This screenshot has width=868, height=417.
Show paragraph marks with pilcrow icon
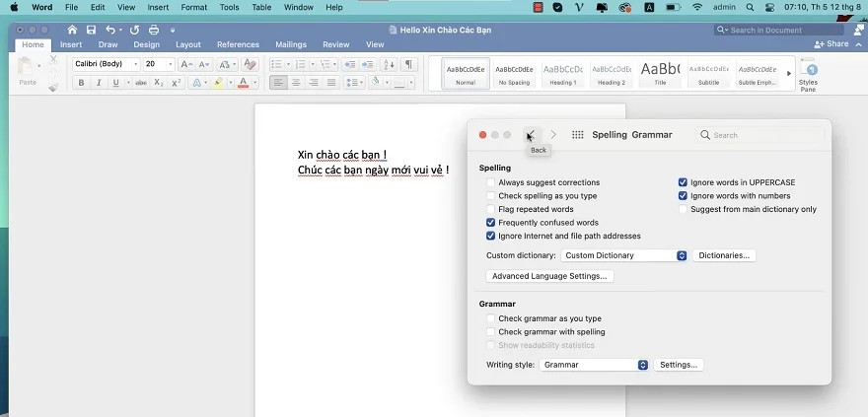point(408,64)
